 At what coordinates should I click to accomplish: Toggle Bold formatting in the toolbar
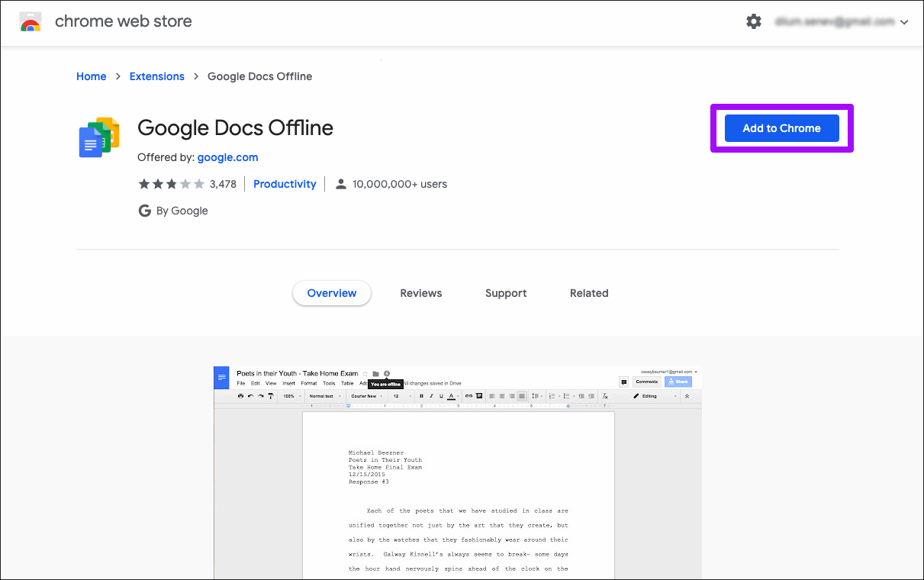point(421,395)
